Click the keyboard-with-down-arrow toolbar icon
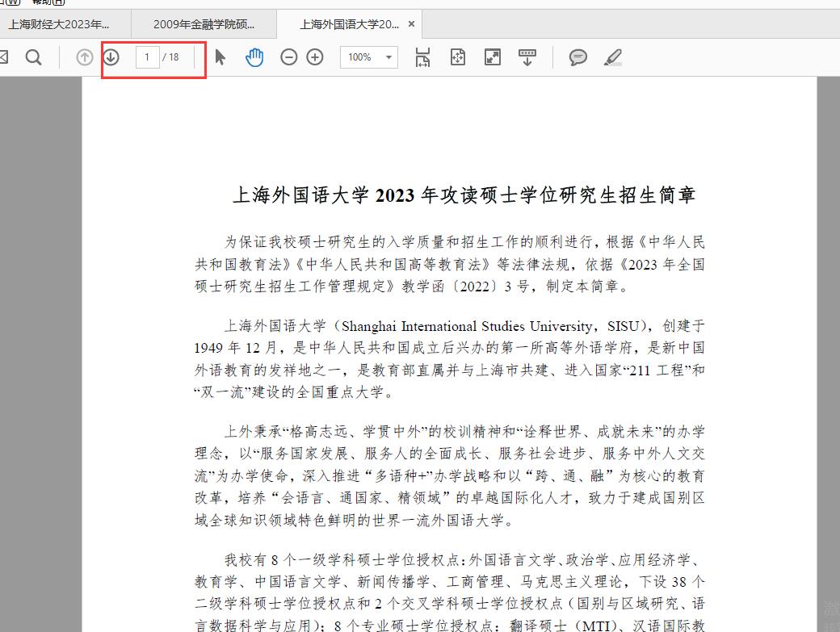Image resolution: width=840 pixels, height=632 pixels. point(527,57)
